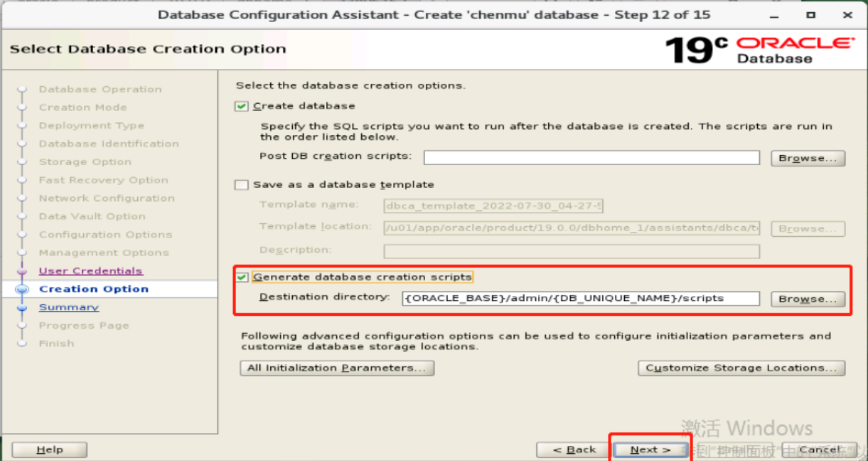Toggle the Create database checkbox
This screenshot has width=868, height=461.
pos(242,106)
